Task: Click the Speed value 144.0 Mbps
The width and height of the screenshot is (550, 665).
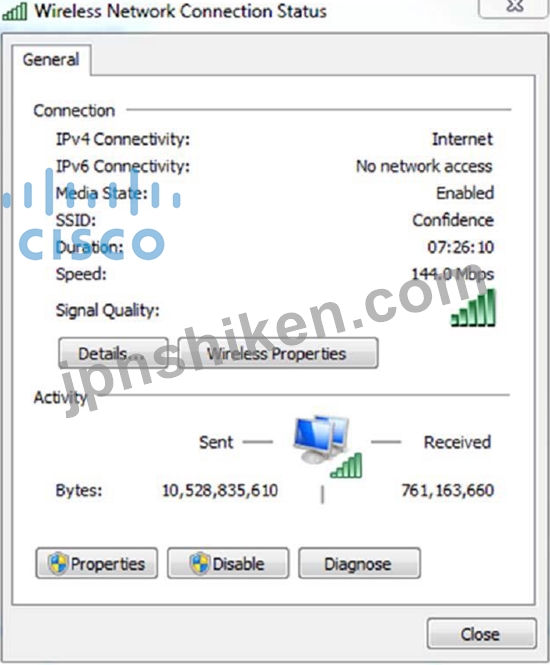Action: pos(453,274)
